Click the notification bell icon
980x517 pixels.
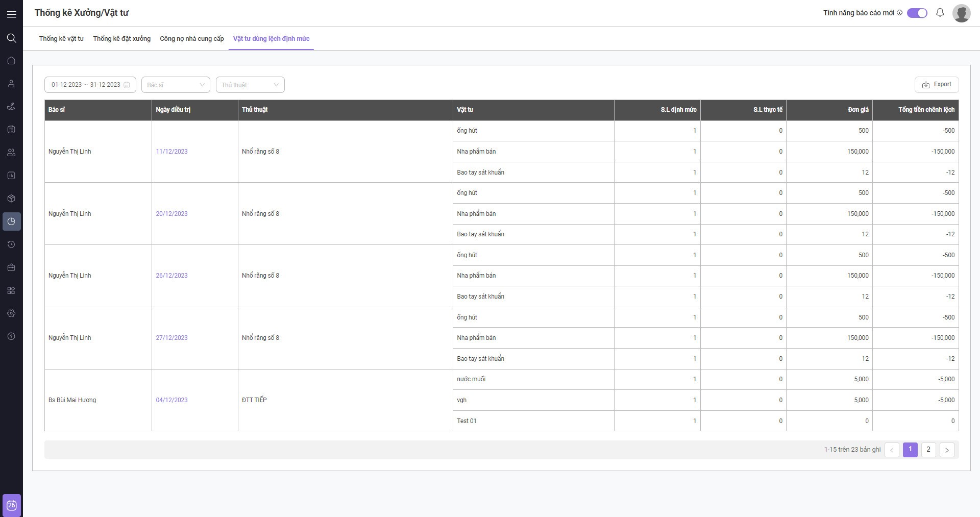pos(940,13)
